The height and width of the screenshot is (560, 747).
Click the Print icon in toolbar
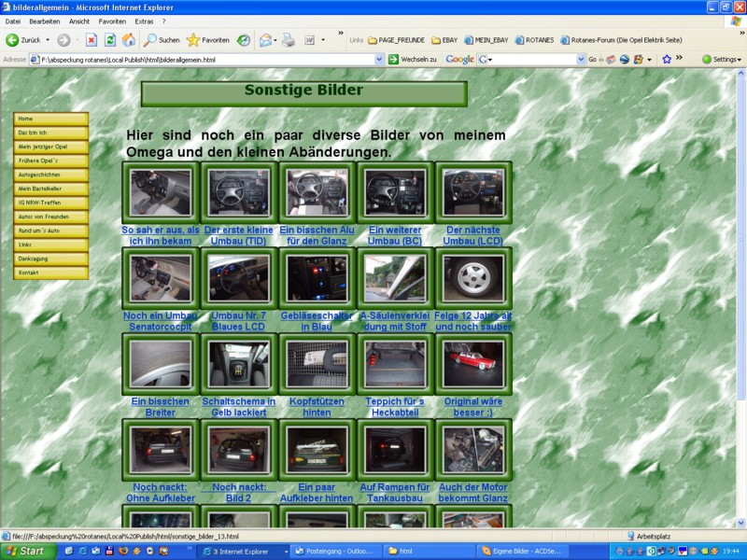(289, 40)
